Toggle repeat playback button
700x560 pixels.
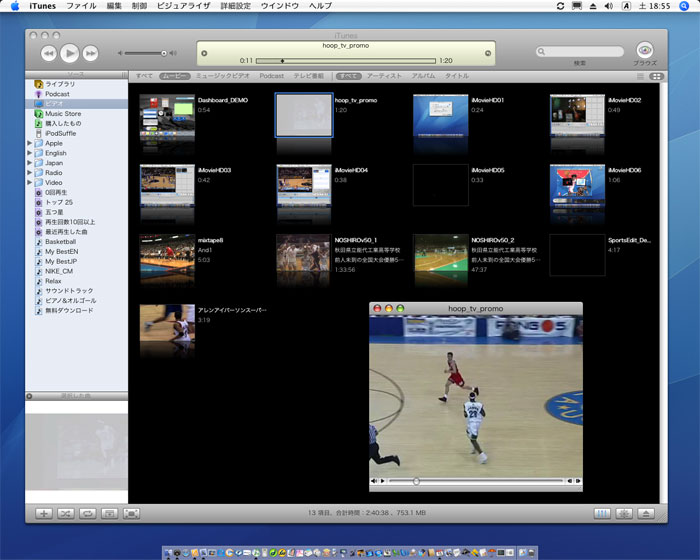tap(88, 514)
